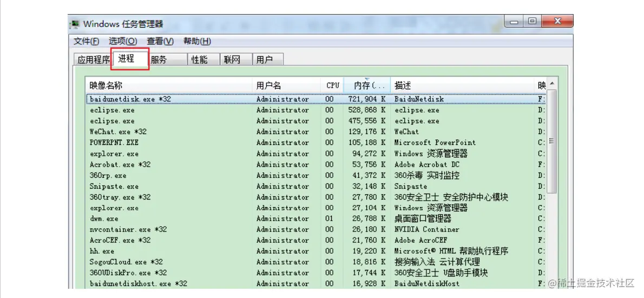The width and height of the screenshot is (644, 298).
Task: Sort by CPU column header
Action: click(x=333, y=85)
